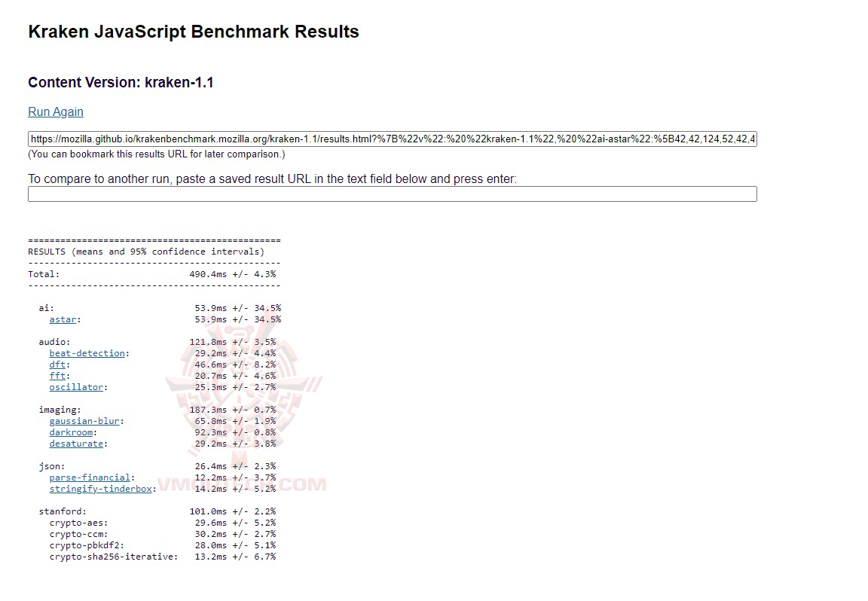Click the json: 26.4ms value
Image resolution: width=868 pixels, height=601 pixels.
click(210, 466)
